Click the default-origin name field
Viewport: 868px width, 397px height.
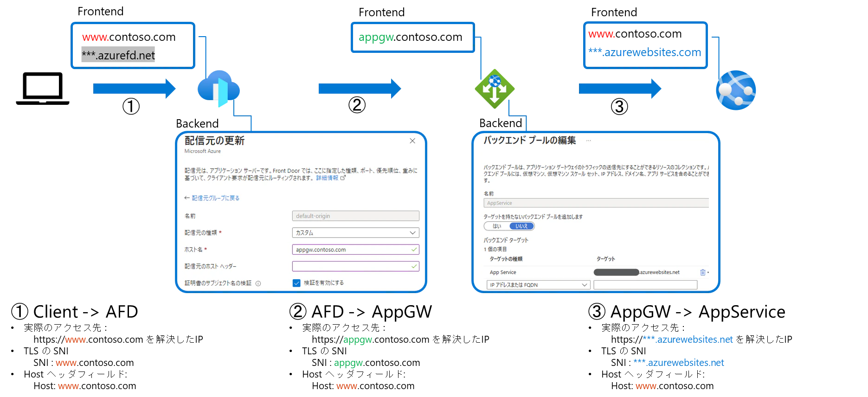click(x=355, y=216)
